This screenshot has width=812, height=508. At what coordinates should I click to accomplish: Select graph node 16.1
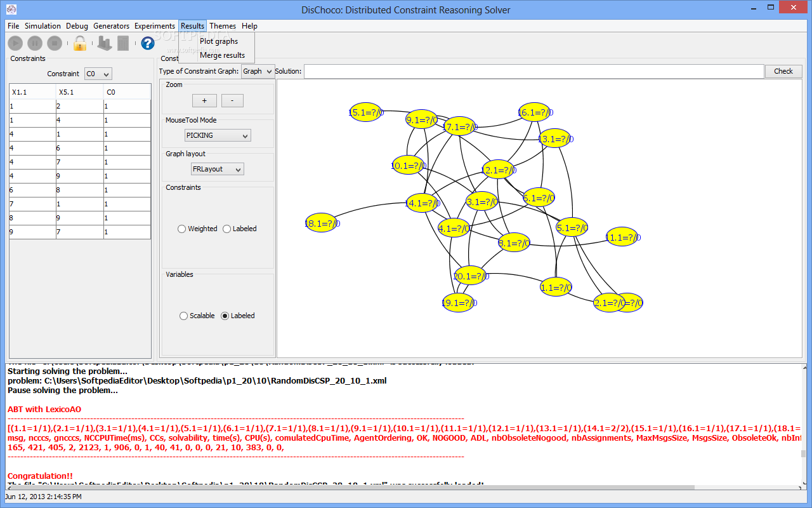pos(534,112)
